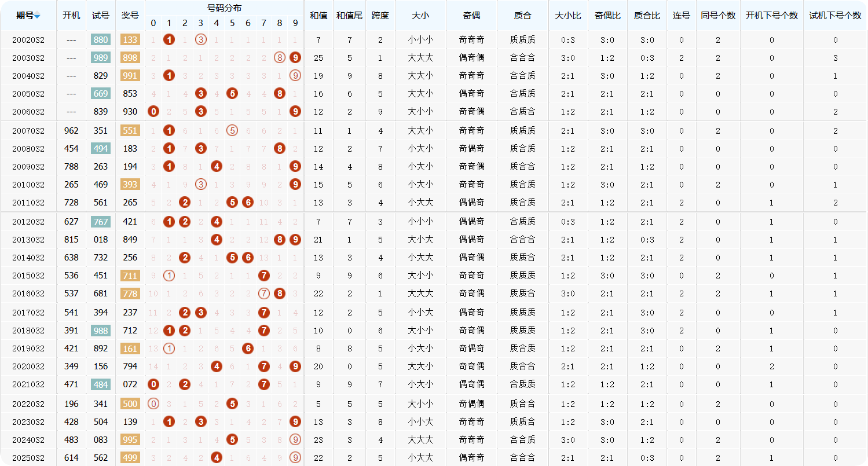This screenshot has width=868, height=466.
Task: Click period number 2002032
Action: (x=28, y=41)
